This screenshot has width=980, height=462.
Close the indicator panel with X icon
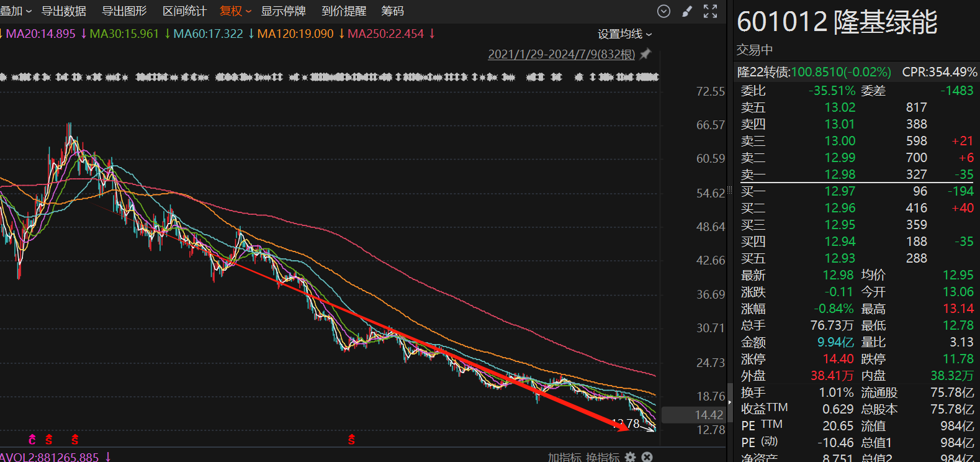click(647, 457)
